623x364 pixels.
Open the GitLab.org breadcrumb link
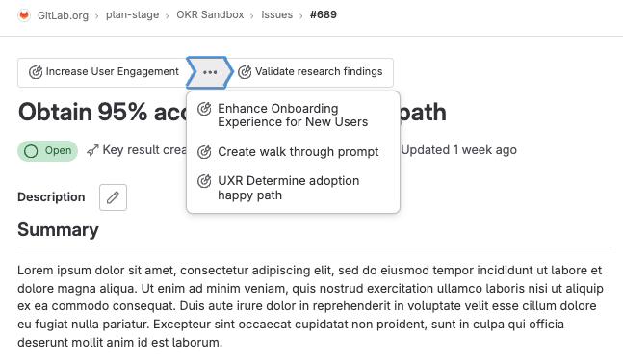(63, 15)
